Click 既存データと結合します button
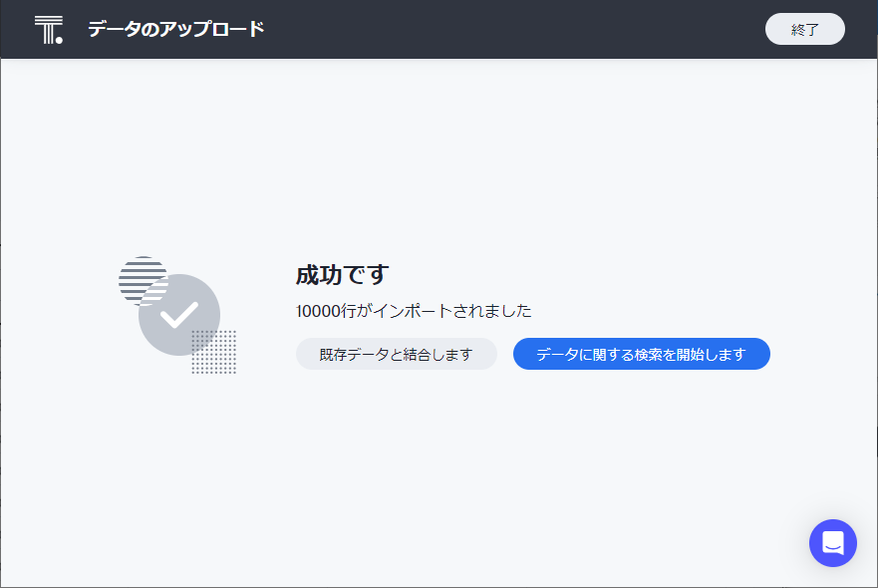878x588 pixels. click(x=396, y=354)
